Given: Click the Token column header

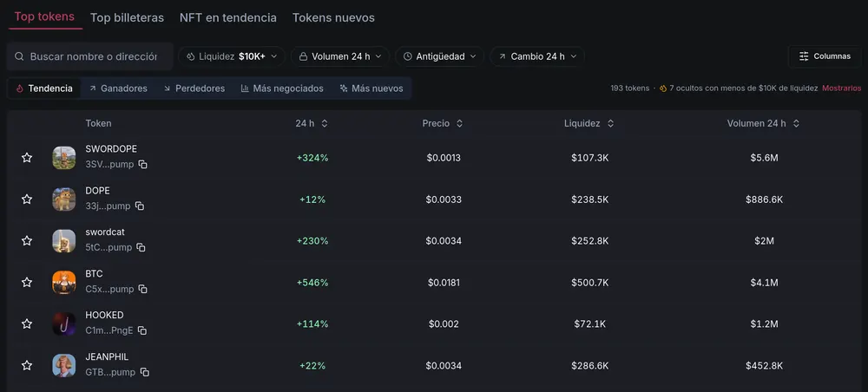Looking at the screenshot, I should [98, 123].
